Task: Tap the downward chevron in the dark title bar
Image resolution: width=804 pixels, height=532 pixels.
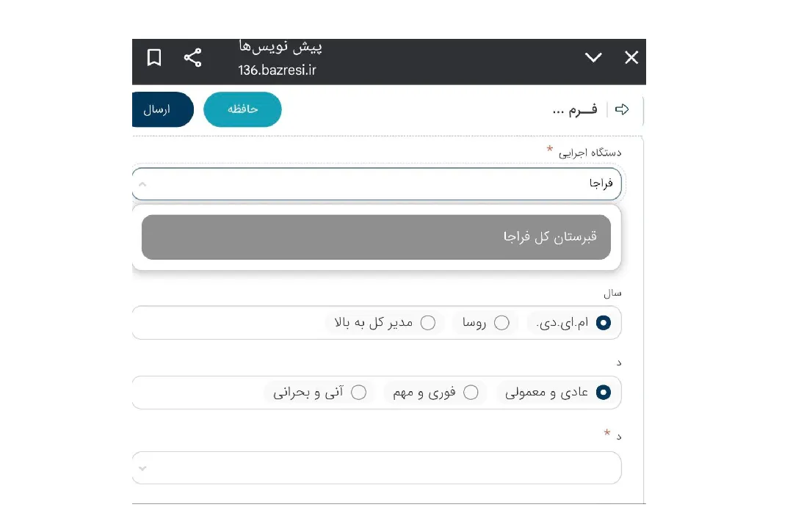Action: tap(594, 57)
